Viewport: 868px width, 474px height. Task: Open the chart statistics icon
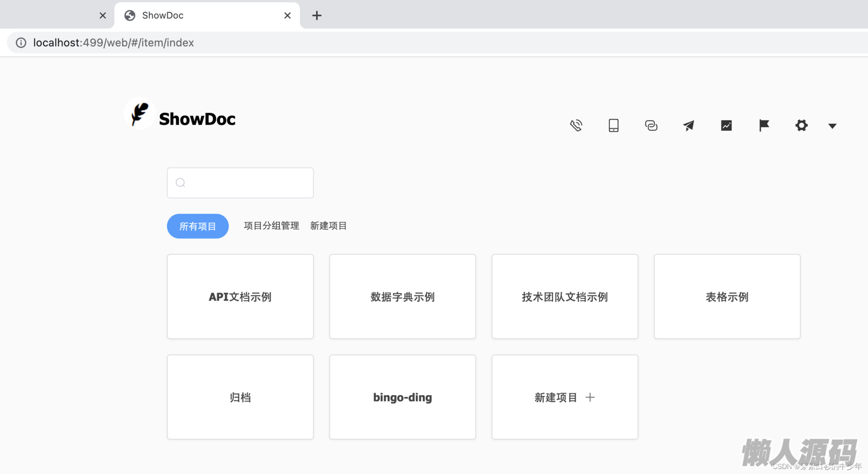tap(726, 125)
